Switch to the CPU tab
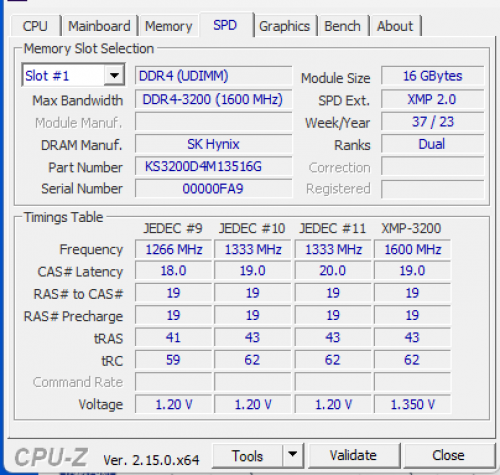The width and height of the screenshot is (500, 475). pyautogui.click(x=35, y=26)
